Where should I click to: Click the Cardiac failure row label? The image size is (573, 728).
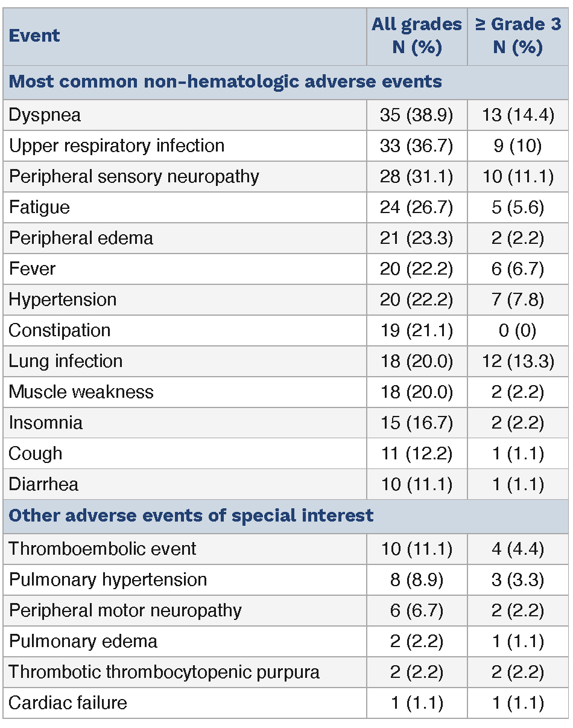coord(68,703)
